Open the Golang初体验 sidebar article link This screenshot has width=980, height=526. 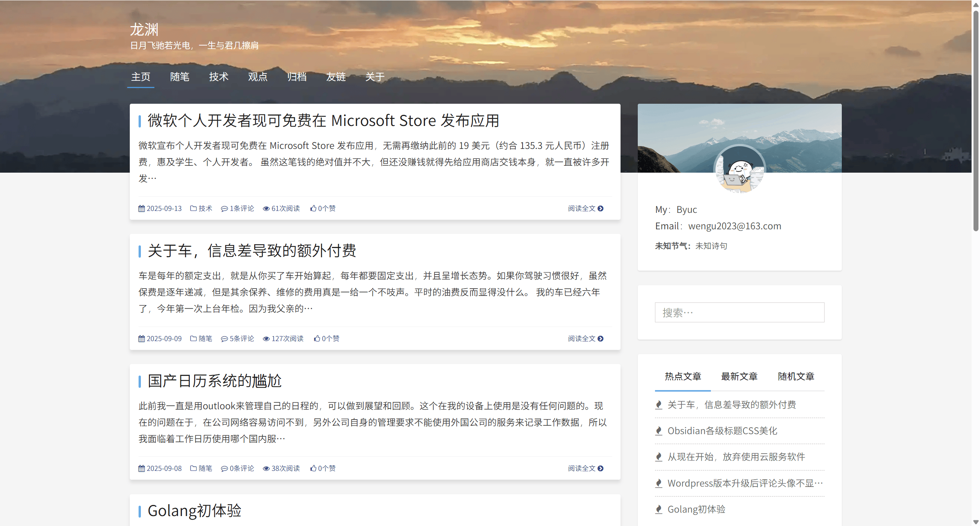(x=696, y=509)
